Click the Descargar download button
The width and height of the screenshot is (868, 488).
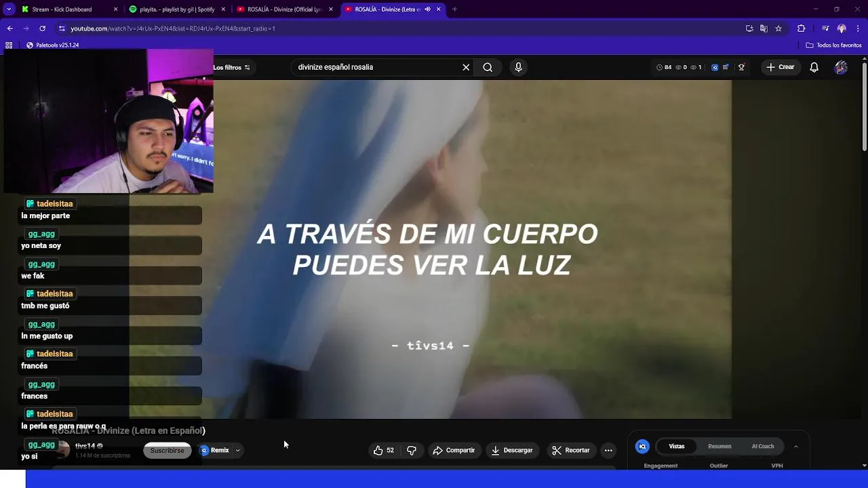(512, 450)
